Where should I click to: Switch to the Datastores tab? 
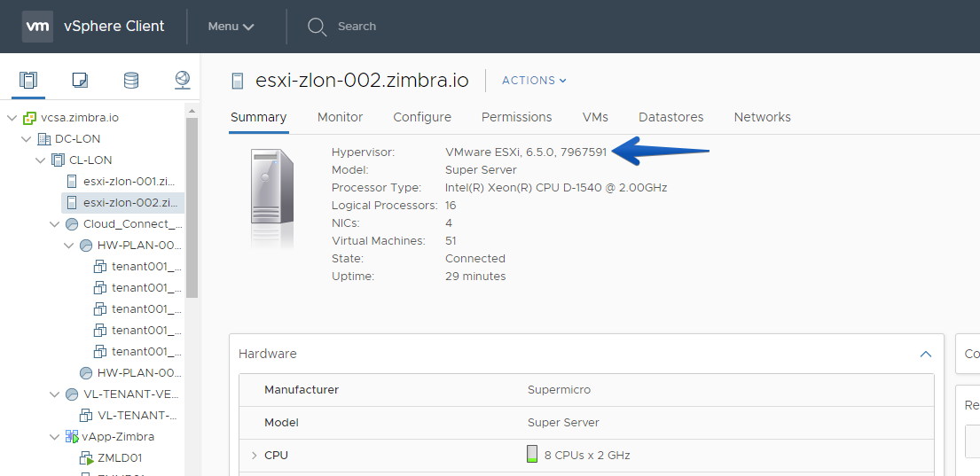point(670,117)
